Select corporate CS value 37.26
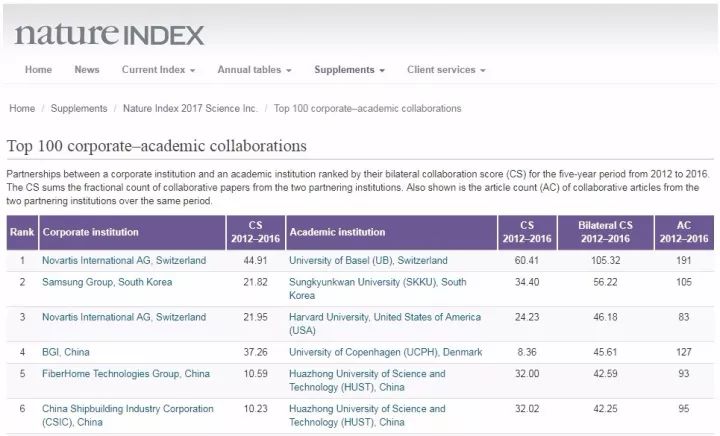Viewport: 720px width, 436px height. point(255,352)
